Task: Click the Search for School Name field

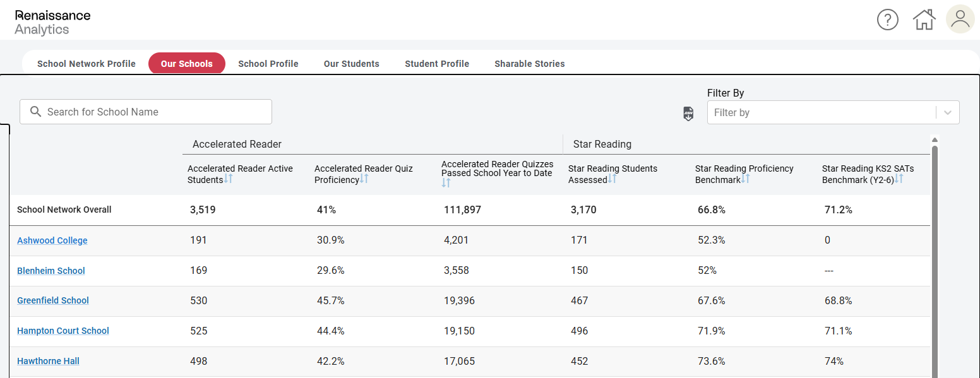Action: pos(146,112)
